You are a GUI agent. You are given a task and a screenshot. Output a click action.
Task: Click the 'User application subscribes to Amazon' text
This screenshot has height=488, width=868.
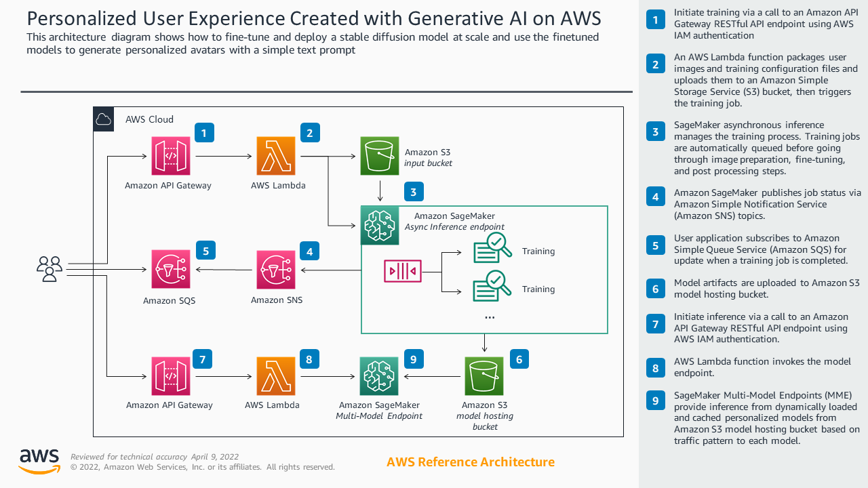(x=761, y=249)
